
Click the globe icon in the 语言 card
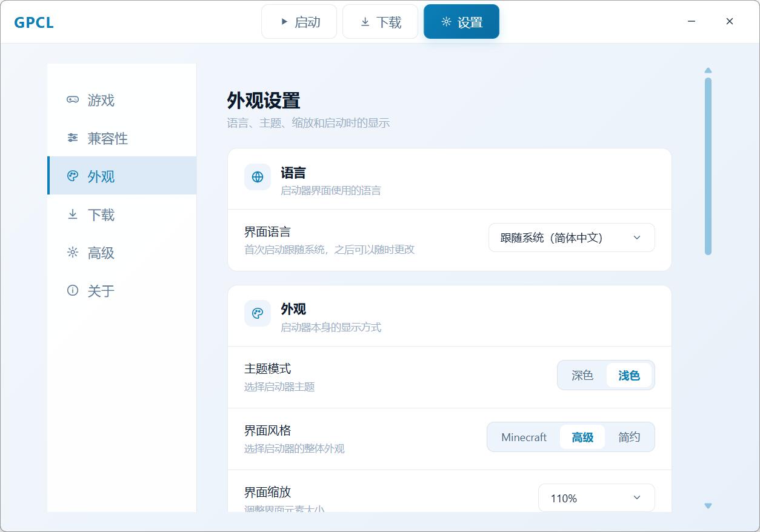258,177
